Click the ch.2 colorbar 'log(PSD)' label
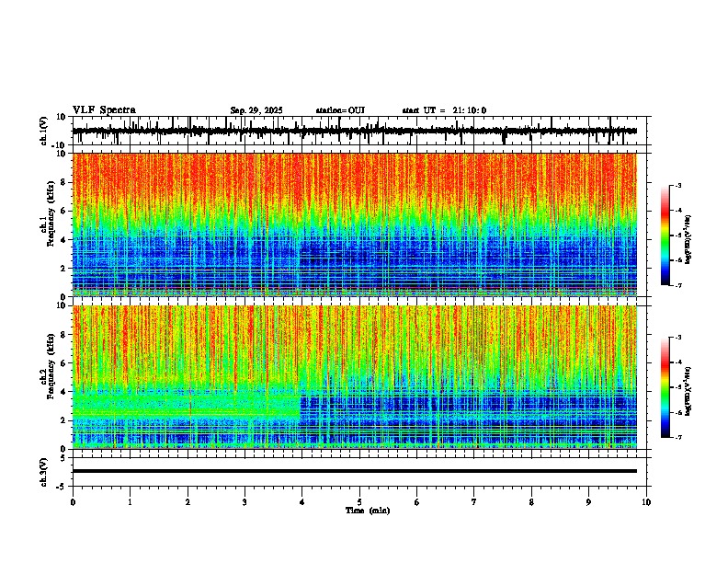728x563 pixels. point(688,392)
